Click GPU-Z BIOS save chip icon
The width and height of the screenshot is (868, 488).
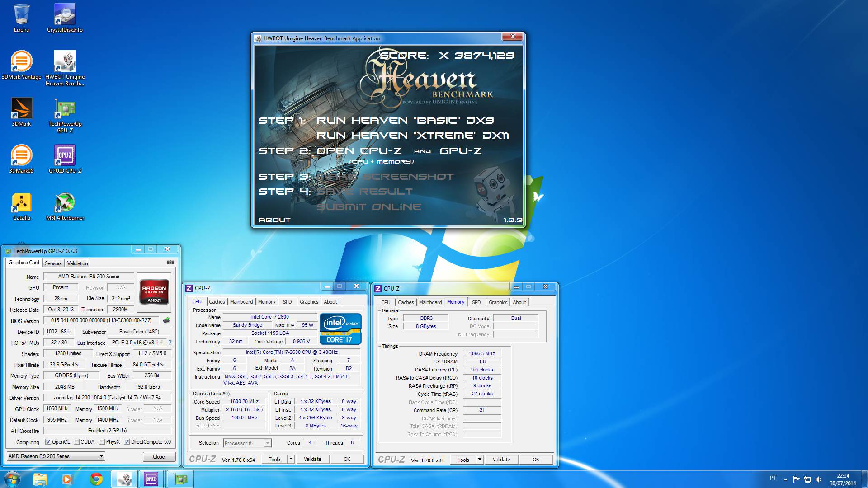(x=166, y=320)
